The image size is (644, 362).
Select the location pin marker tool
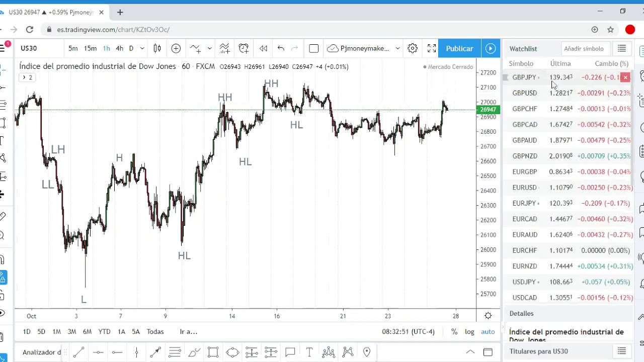[x=367, y=352]
